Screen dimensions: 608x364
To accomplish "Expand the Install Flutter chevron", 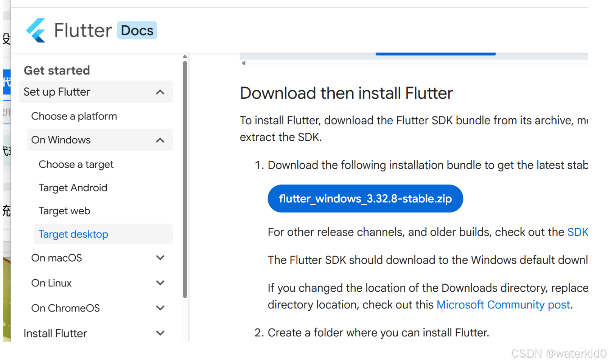I will [160, 333].
